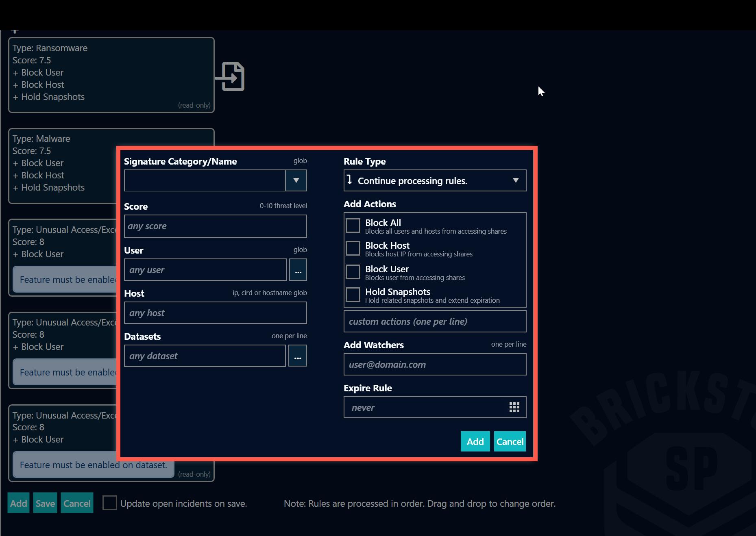Click the Add button below the rules list
The width and height of the screenshot is (756, 536).
(19, 503)
